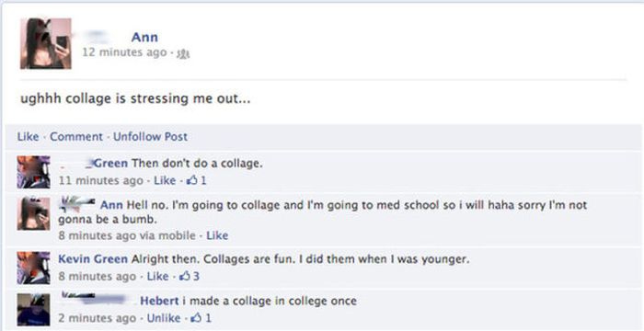Open Ann's profile picture on the post
This screenshot has height=331, width=644.
[x=46, y=43]
